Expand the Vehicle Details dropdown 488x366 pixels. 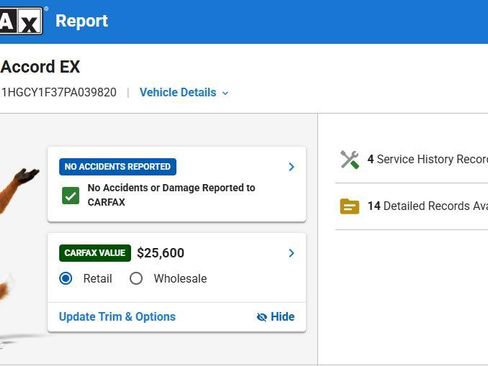pos(184,92)
